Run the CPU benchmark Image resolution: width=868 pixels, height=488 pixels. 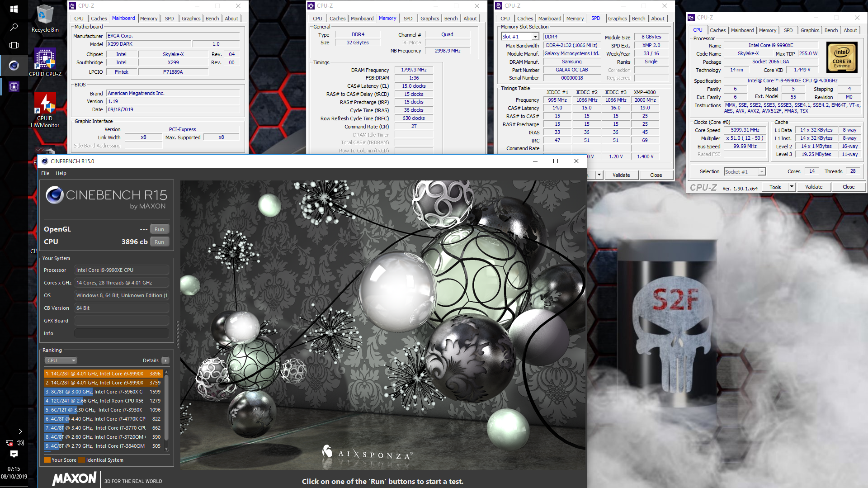160,242
